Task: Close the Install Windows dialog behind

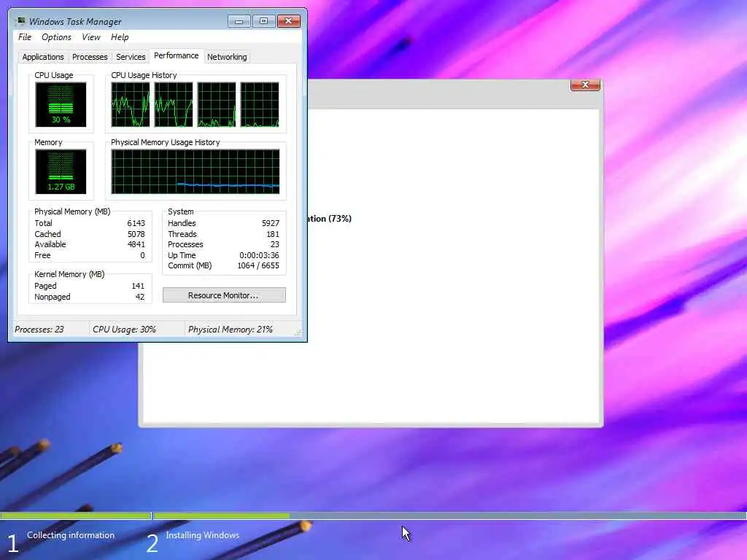Action: click(x=586, y=85)
